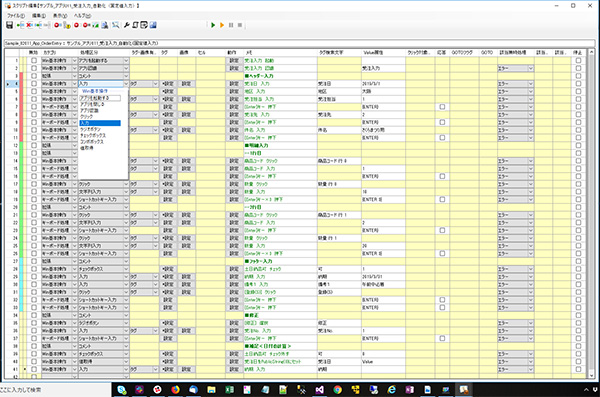
Task: Click 画像 設定 button on row 4
Action: pos(186,83)
